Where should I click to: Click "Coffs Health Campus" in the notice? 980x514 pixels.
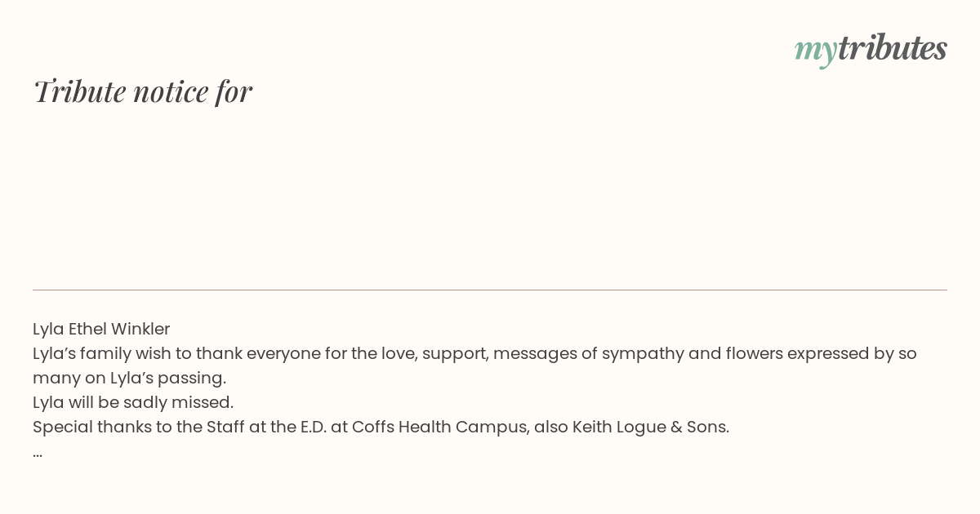[439, 427]
